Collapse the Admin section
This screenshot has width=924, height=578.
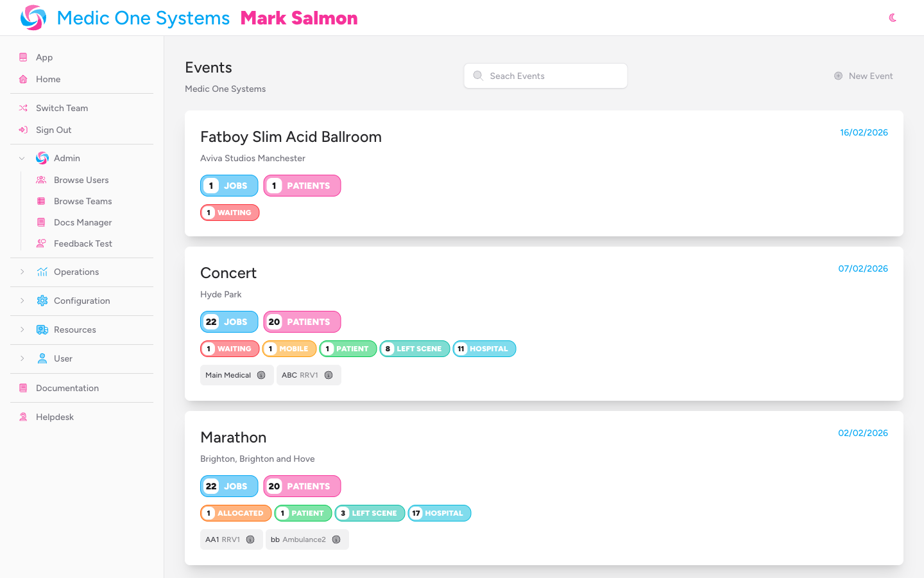(22, 158)
